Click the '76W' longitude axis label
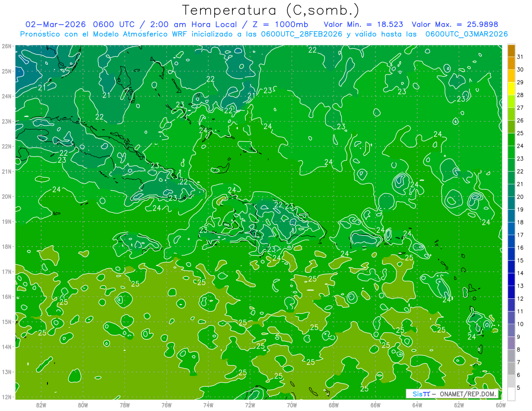This screenshot has width=532, height=411. tap(167, 405)
